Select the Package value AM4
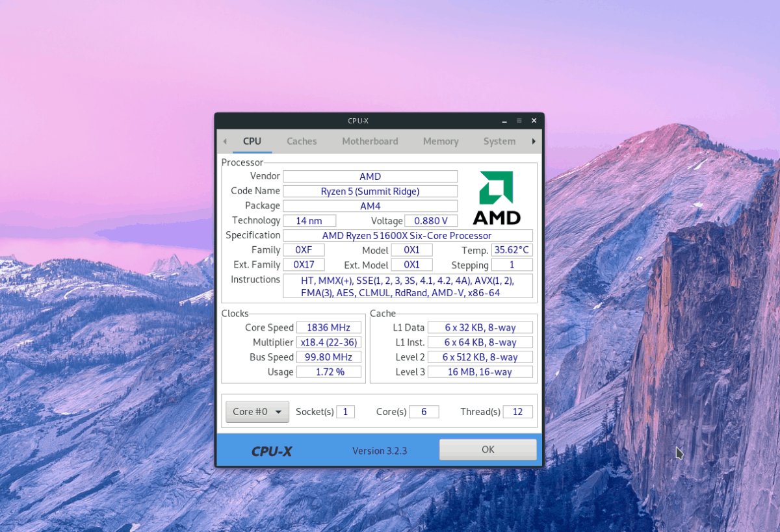Image resolution: width=780 pixels, height=532 pixels. coord(370,206)
